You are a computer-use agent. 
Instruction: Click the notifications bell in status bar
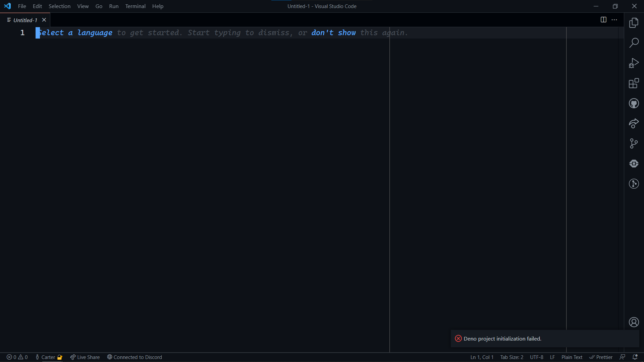(x=635, y=357)
